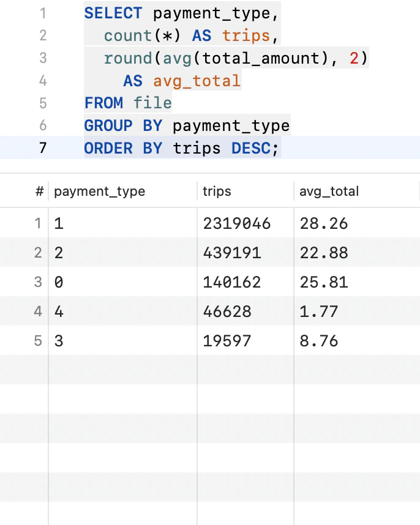Select payment_type cell in row with 46628 trips
This screenshot has width=420, height=525.
[122, 311]
